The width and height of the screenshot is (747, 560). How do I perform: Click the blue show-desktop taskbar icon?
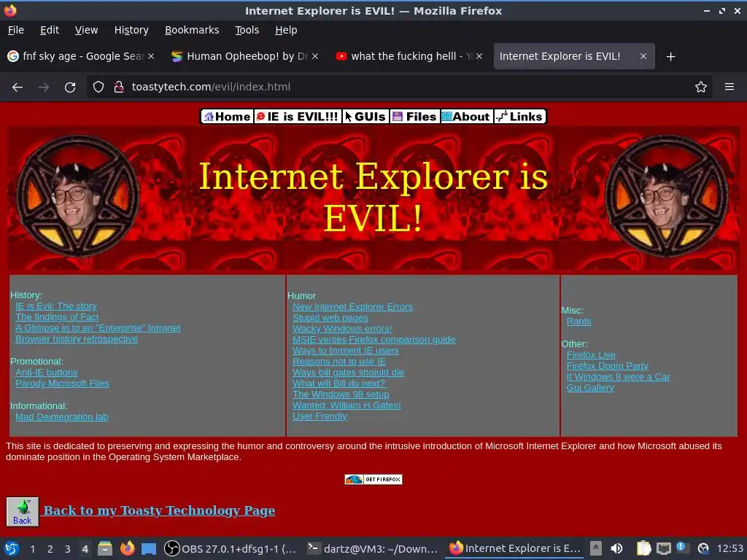149,549
